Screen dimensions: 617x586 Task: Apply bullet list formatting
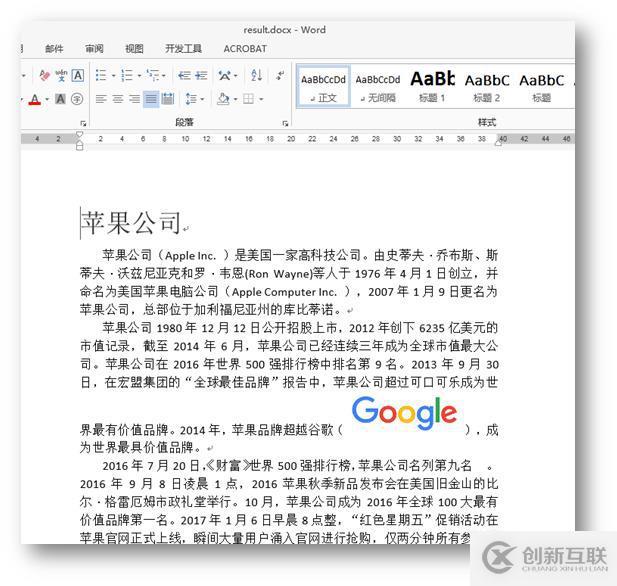point(101,75)
